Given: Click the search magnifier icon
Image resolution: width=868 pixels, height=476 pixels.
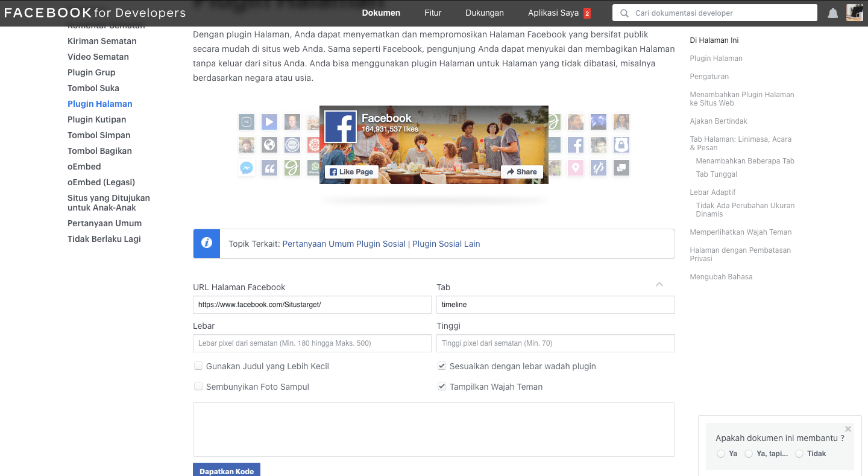Looking at the screenshot, I should pos(624,13).
